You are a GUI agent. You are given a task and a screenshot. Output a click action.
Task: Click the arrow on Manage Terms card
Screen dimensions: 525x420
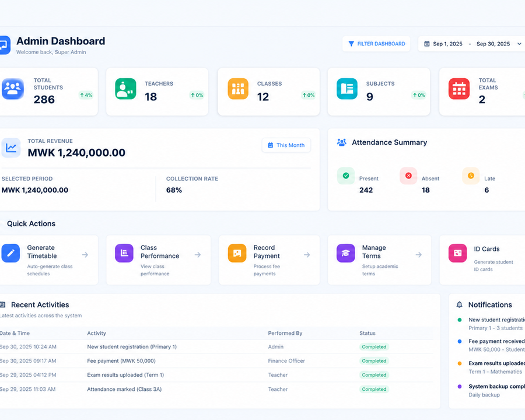pyautogui.click(x=418, y=255)
